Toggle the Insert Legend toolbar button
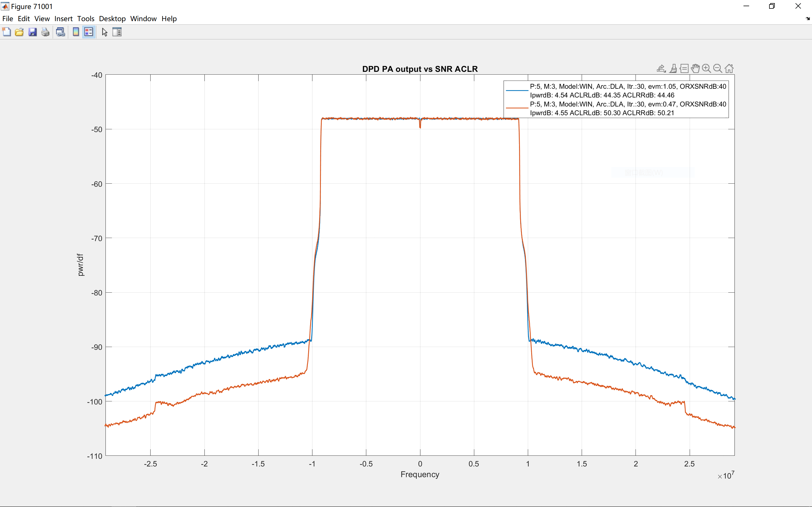Viewport: 812px width, 507px height. pos(89,32)
